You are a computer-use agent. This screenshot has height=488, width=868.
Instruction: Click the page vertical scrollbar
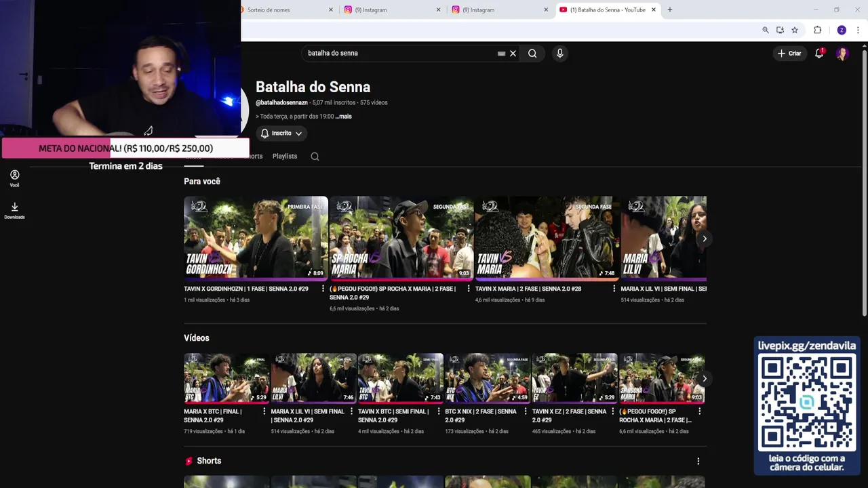tap(864, 183)
